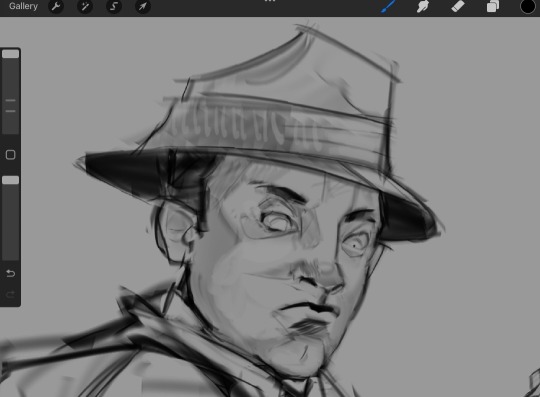
Task: Click the brush size slider handle
Action: click(x=11, y=54)
